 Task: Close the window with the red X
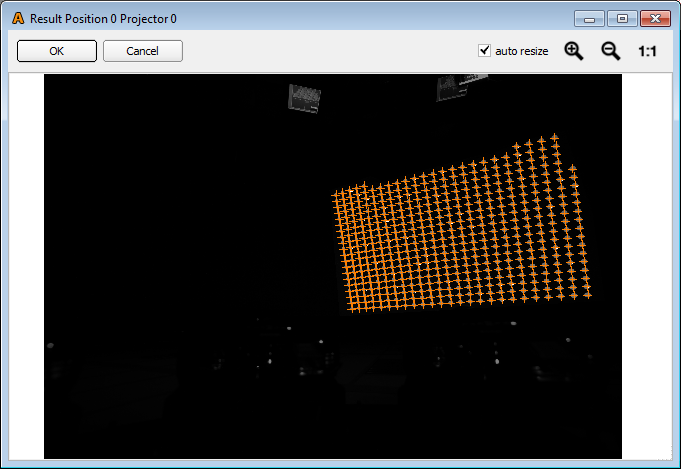[x=655, y=19]
